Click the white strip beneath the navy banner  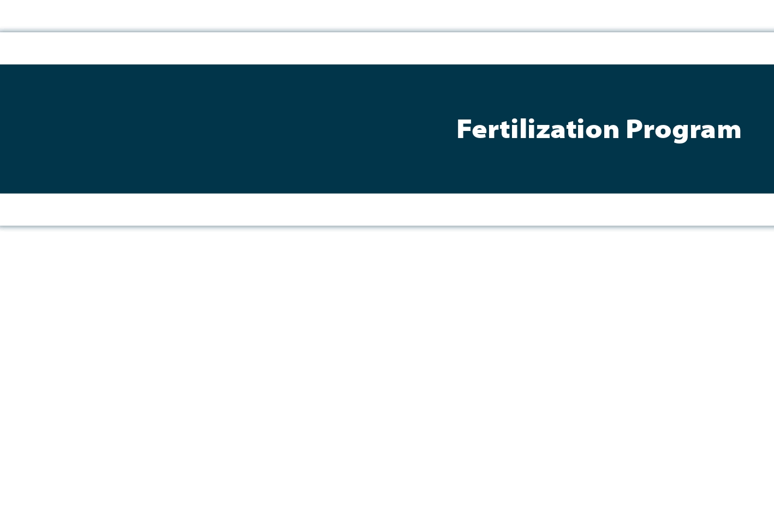[382, 210]
